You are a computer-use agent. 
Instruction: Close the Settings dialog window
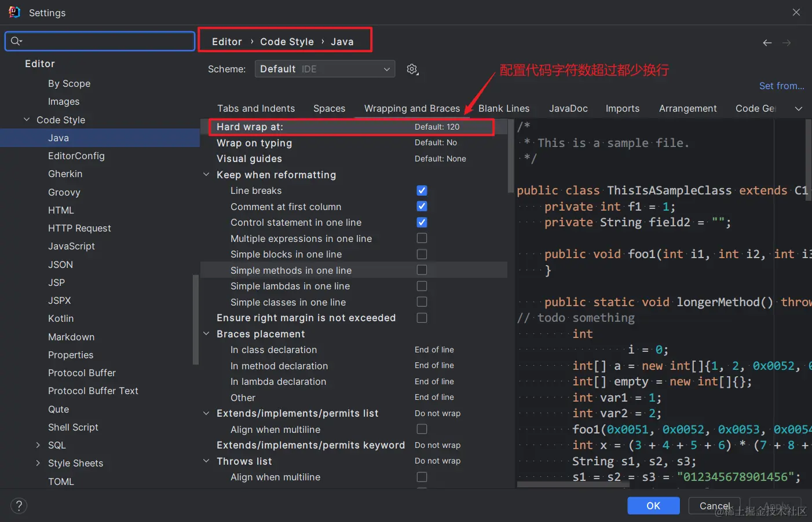(796, 12)
